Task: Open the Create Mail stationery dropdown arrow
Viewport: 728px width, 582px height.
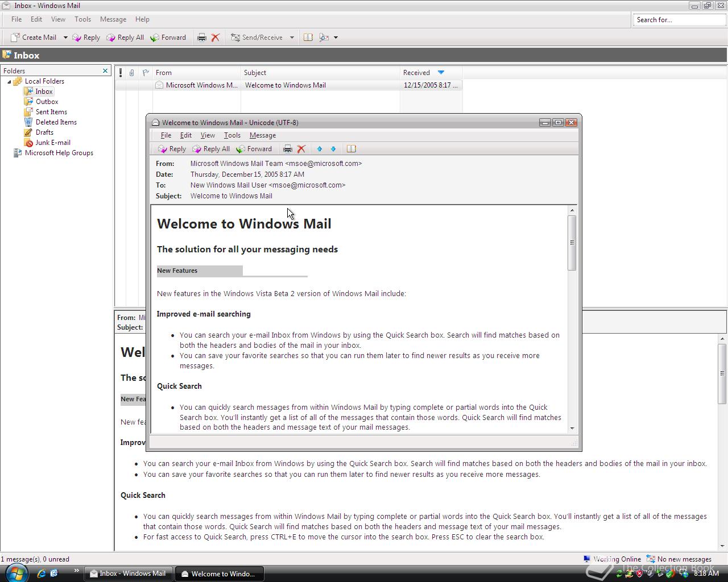Action: click(x=65, y=38)
